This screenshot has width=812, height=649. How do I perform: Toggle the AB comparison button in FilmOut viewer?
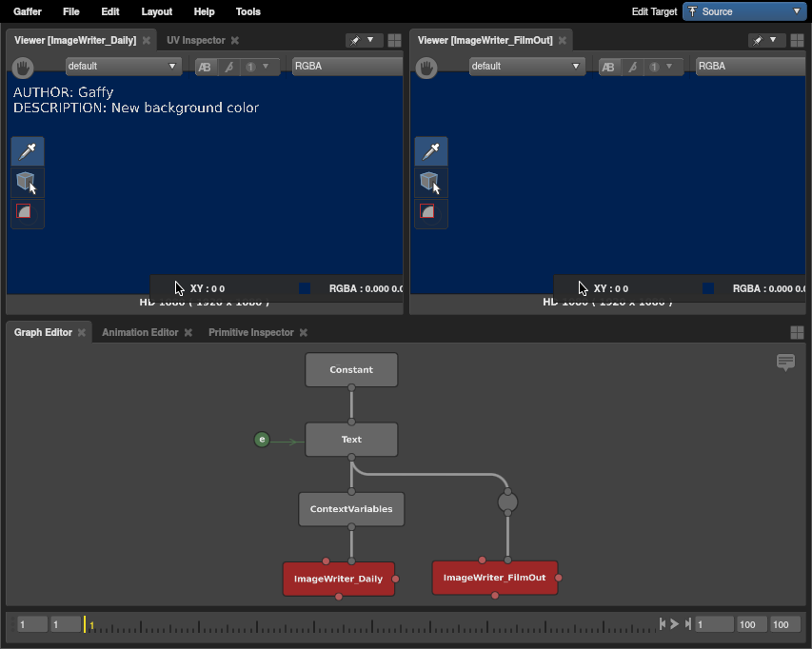[x=609, y=67]
